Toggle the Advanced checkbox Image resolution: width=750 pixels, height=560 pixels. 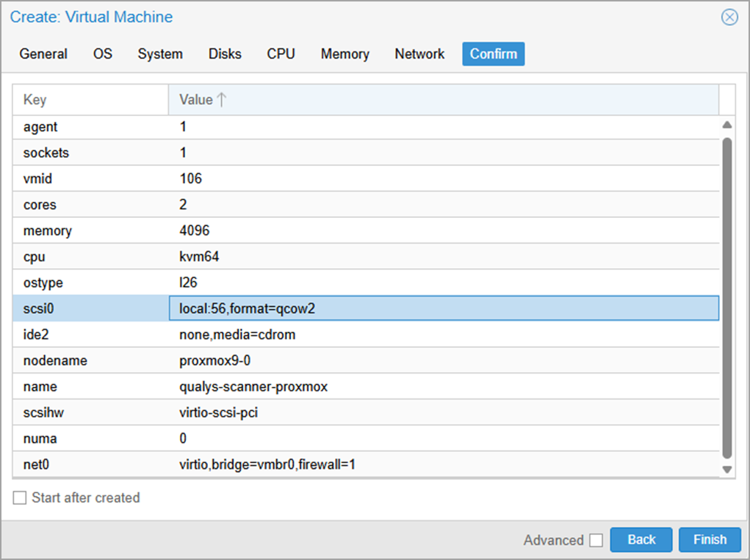click(x=596, y=540)
